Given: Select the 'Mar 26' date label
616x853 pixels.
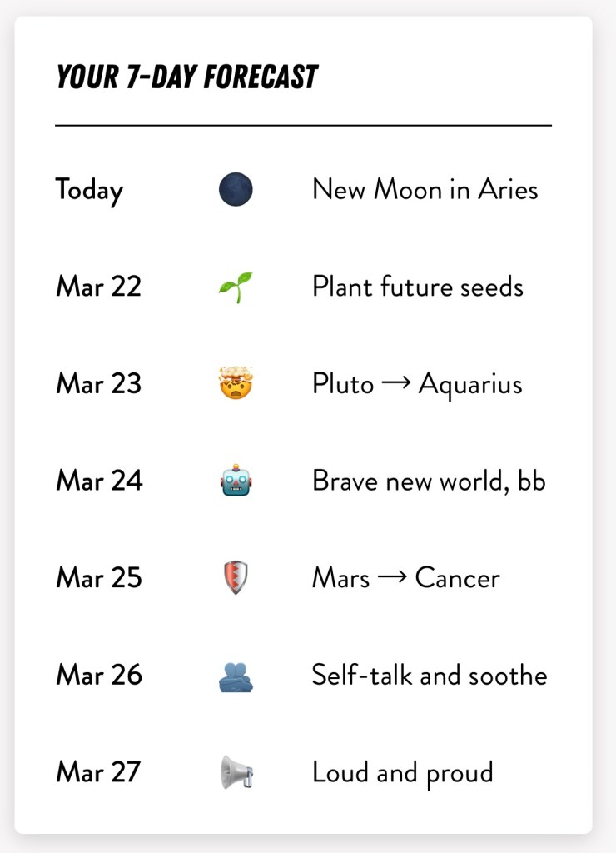Looking at the screenshot, I should click(99, 675).
